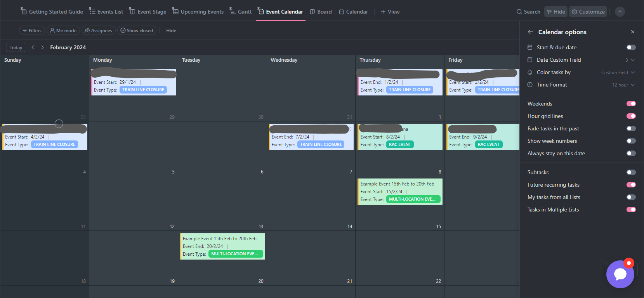The image size is (644, 298).
Task: Click TRAIN LINE CLOSURE tag on 29/1/24 event
Action: (x=143, y=90)
